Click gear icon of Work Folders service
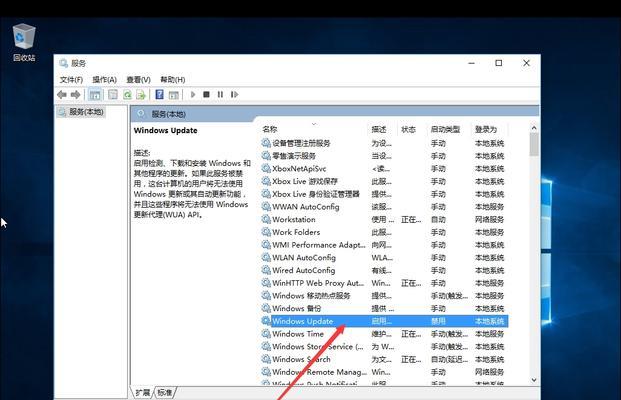Image resolution: width=621 pixels, height=400 pixels. coord(266,232)
